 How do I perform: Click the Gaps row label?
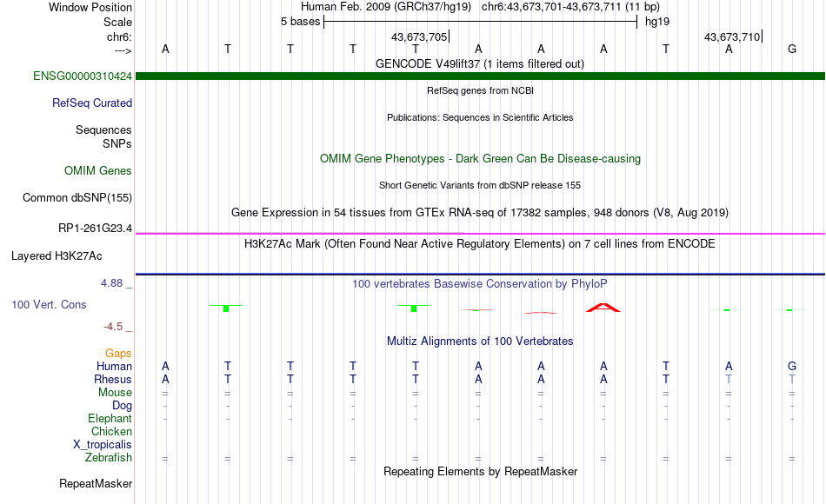[x=118, y=353]
